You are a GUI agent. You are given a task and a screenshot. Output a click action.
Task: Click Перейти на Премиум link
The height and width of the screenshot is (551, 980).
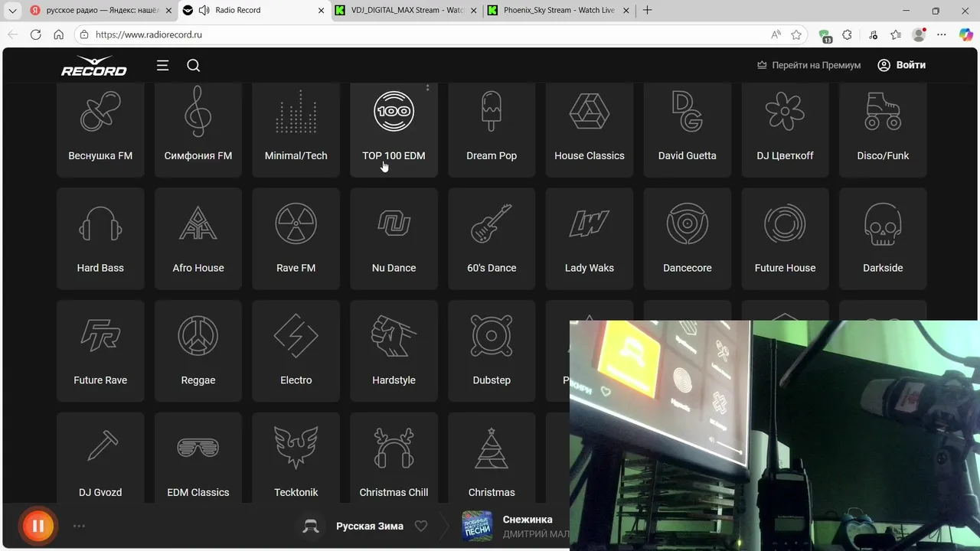[808, 65]
